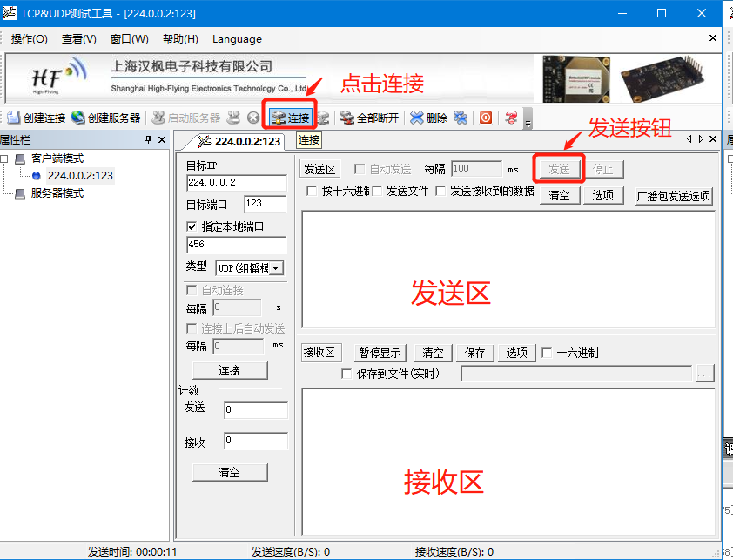Switch to the 224.0.0.2:123 tab
Screen dimensions: 733x560
pos(239,141)
